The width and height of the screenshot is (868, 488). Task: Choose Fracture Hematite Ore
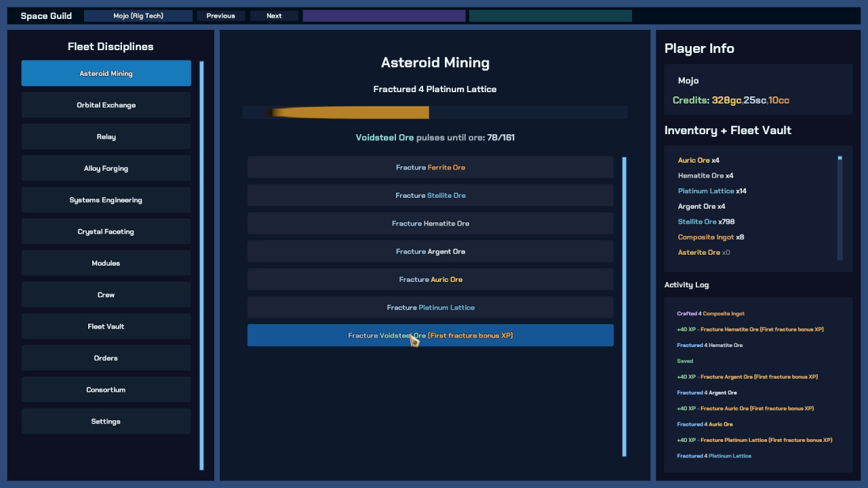430,224
